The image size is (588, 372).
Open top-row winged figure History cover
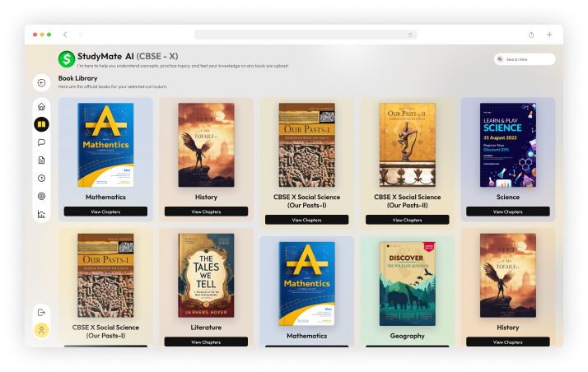click(x=206, y=145)
